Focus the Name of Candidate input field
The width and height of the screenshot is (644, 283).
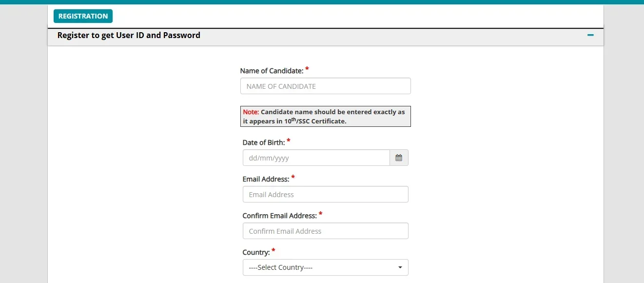click(325, 86)
